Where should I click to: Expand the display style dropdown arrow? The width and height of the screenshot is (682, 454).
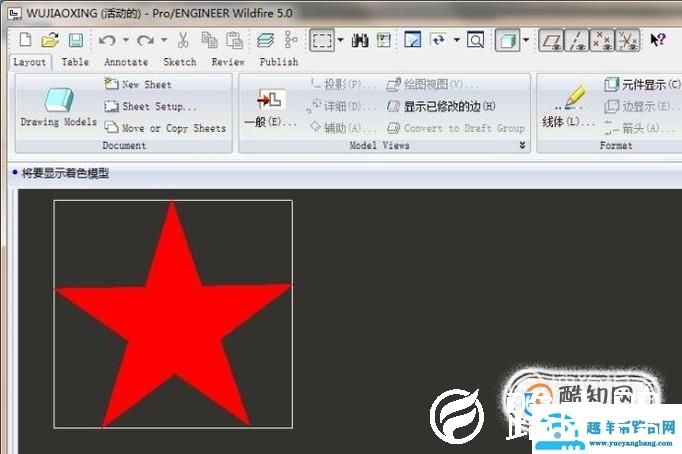tap(526, 40)
